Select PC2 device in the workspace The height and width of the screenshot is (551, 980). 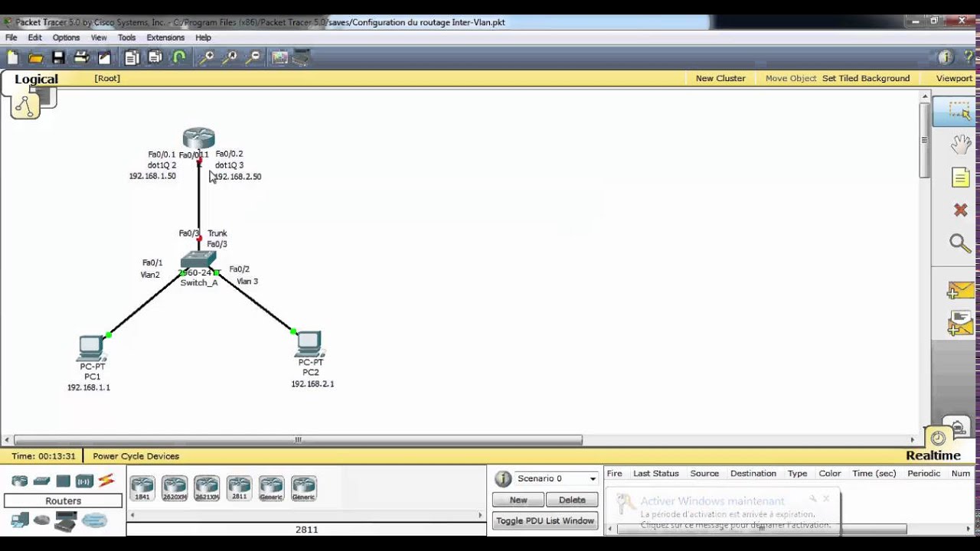[310, 344]
